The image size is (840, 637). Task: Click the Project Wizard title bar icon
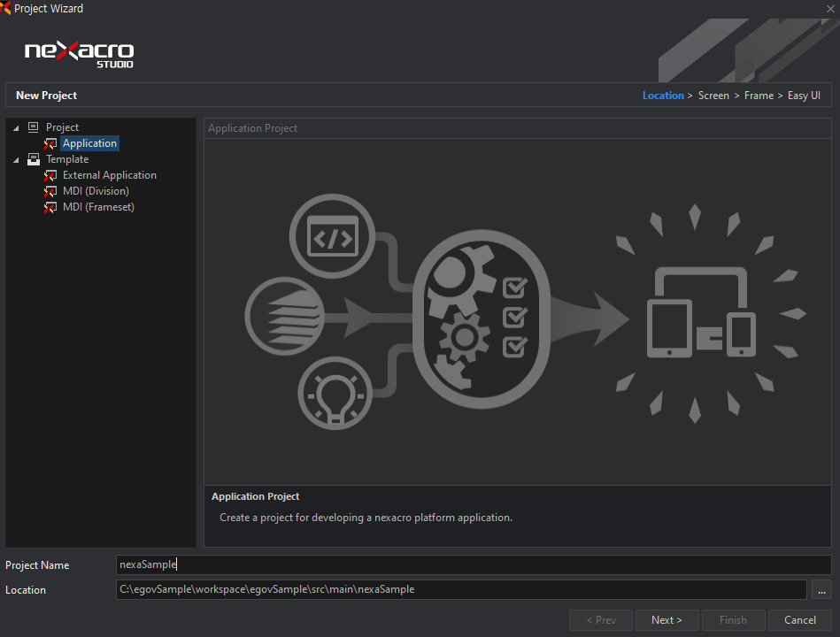pos(5,7)
